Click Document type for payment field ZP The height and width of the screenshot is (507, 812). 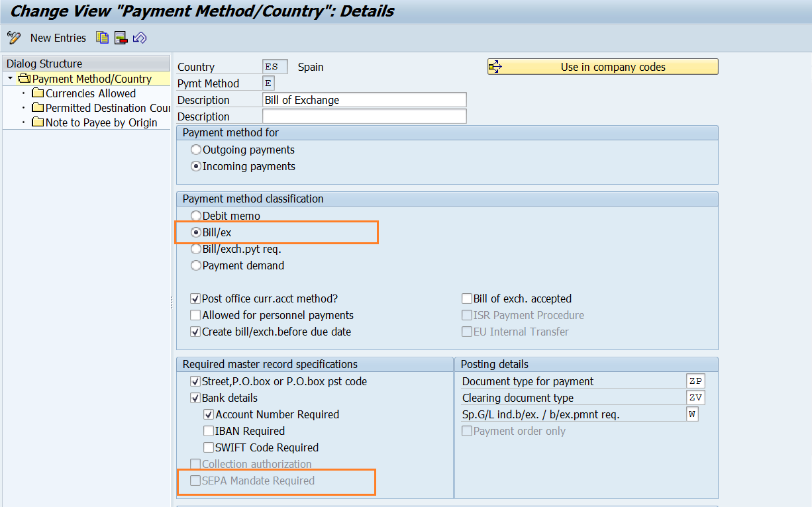pyautogui.click(x=696, y=381)
